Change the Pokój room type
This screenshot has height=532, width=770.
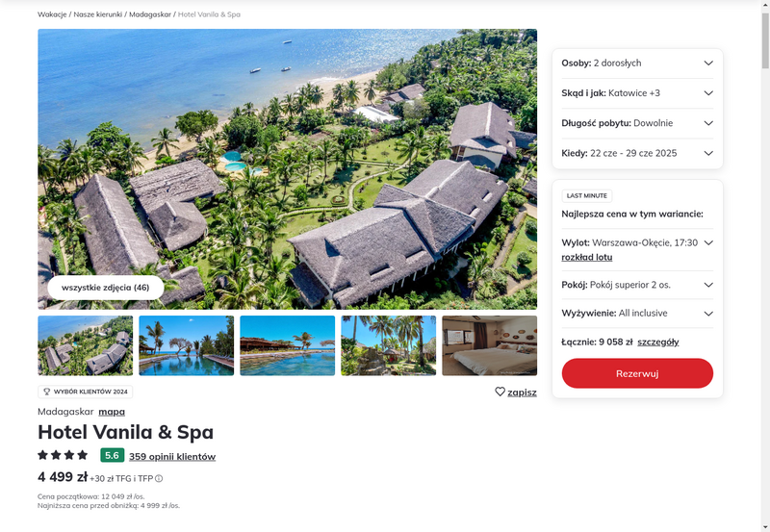click(x=637, y=285)
